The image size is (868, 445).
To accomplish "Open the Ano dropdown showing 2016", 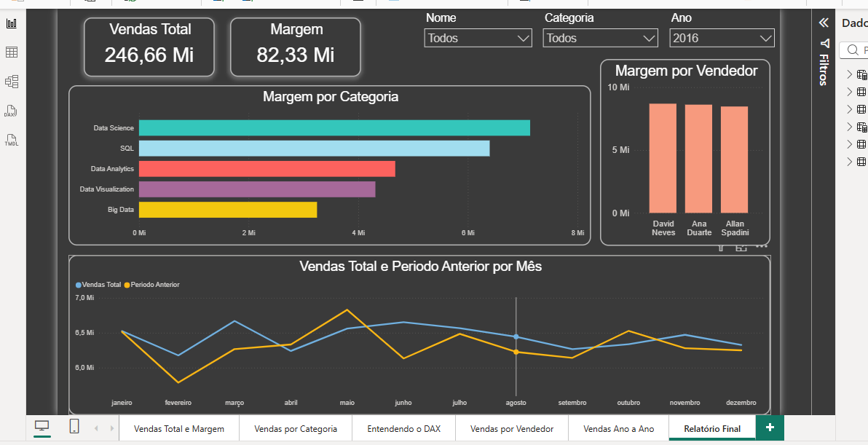I will 722,38.
